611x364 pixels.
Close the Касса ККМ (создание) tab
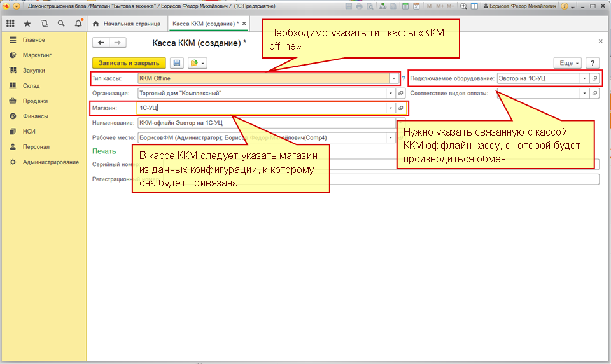(x=244, y=24)
